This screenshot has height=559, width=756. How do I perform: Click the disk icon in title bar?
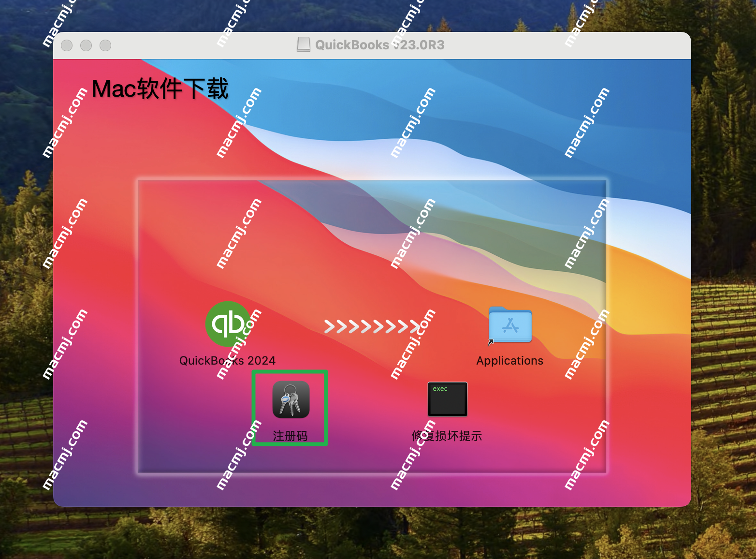(304, 45)
